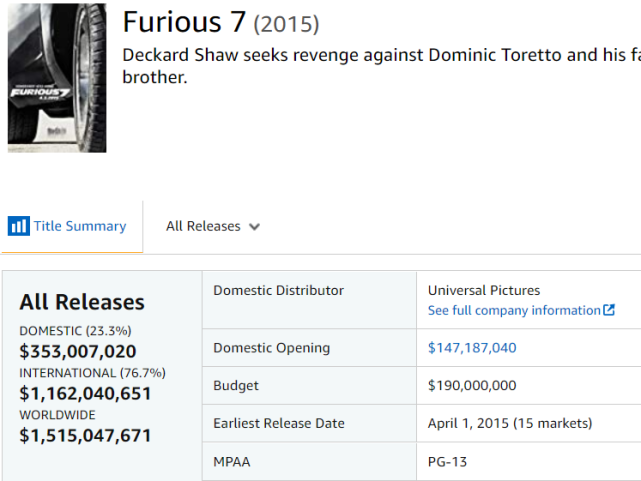641x481 pixels.
Task: Click the (2015) year text
Action: click(x=286, y=23)
